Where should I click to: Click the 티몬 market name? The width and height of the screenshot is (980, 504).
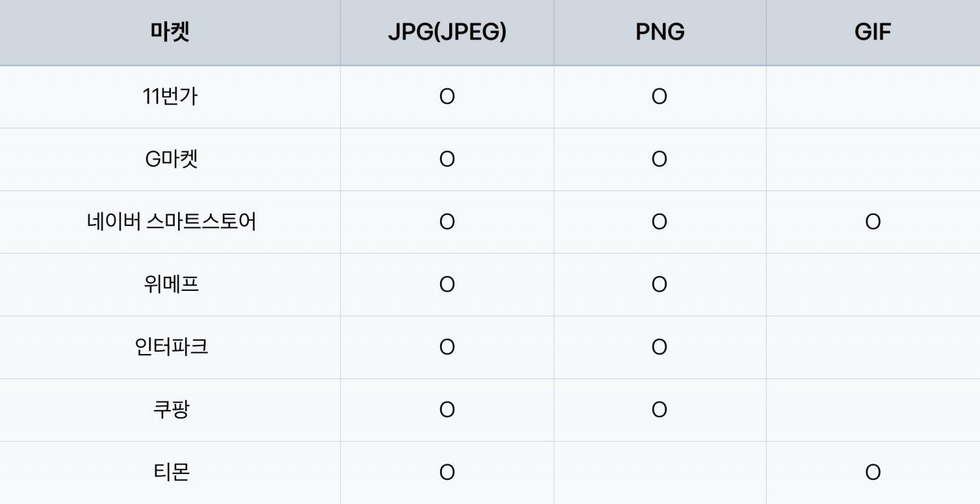171,472
